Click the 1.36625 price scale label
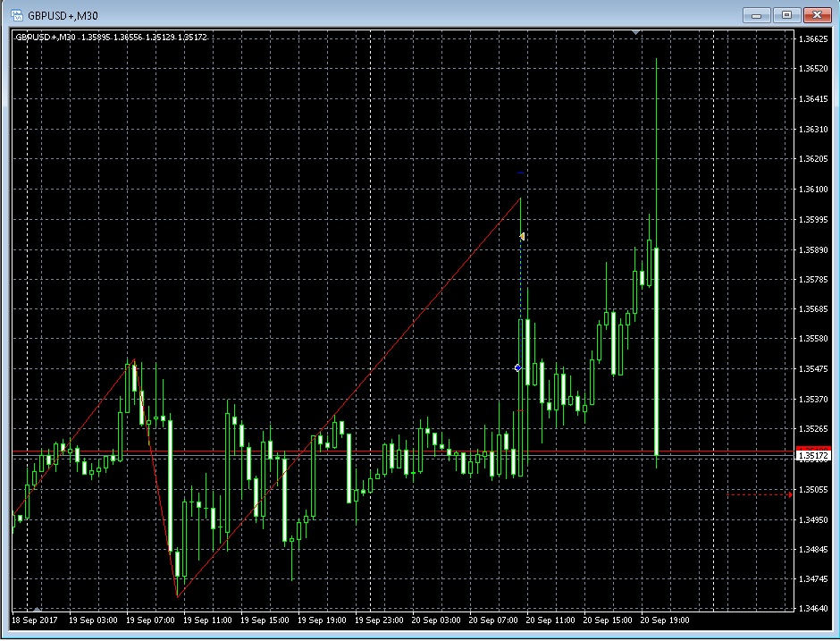The height and width of the screenshot is (641, 840). click(x=812, y=39)
